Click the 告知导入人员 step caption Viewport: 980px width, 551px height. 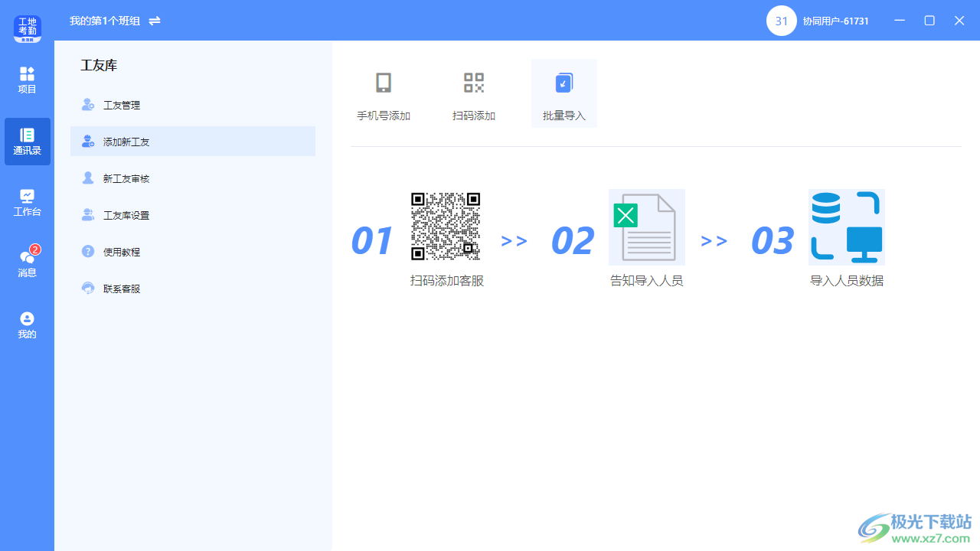[647, 281]
